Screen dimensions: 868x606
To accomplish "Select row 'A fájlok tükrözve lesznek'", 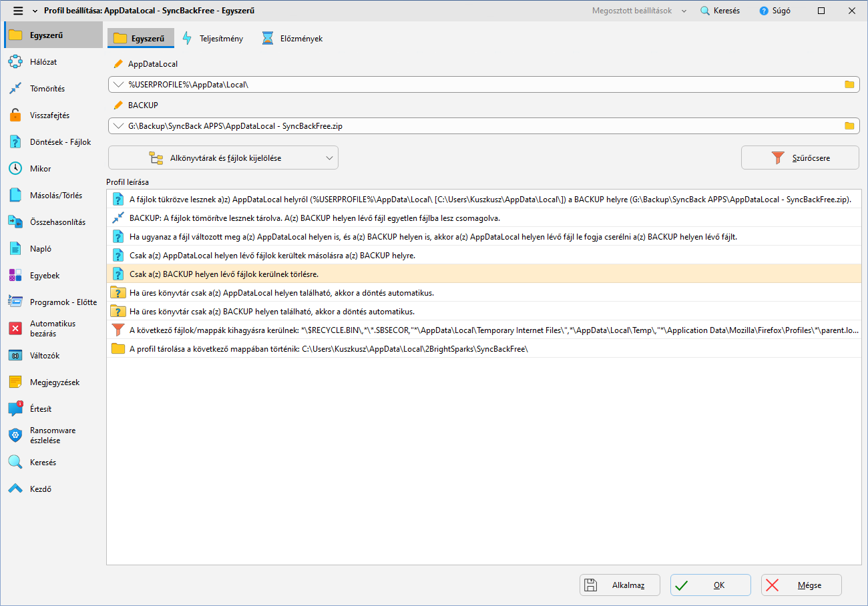I will pyautogui.click(x=483, y=199).
